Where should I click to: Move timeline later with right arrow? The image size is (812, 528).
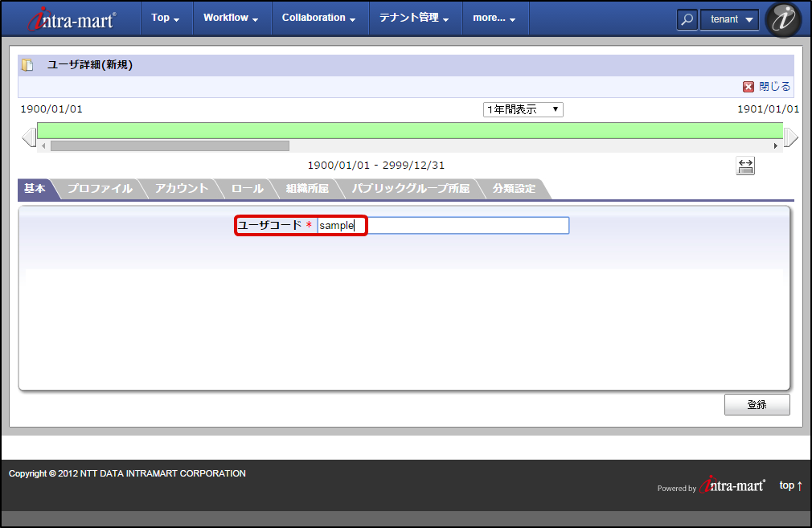coord(791,137)
